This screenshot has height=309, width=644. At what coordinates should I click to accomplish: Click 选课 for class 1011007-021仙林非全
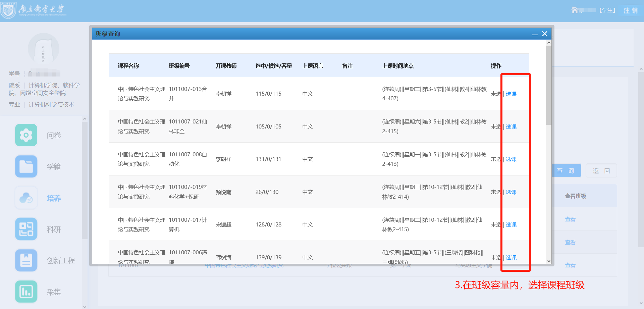[511, 127]
